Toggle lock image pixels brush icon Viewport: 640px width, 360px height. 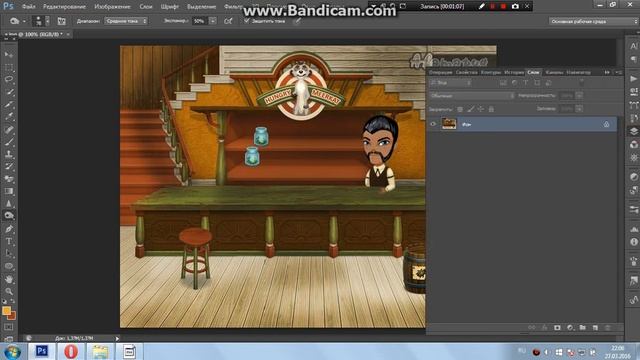(471, 109)
